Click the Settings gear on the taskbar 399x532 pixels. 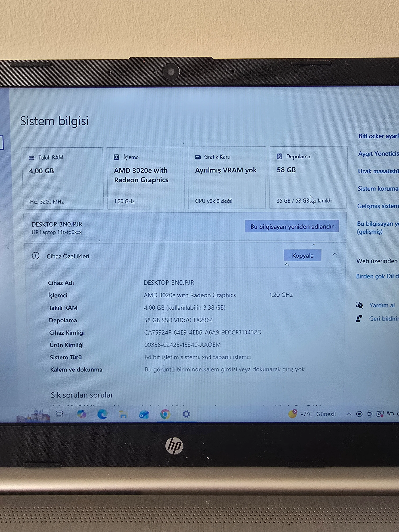pyautogui.click(x=186, y=414)
